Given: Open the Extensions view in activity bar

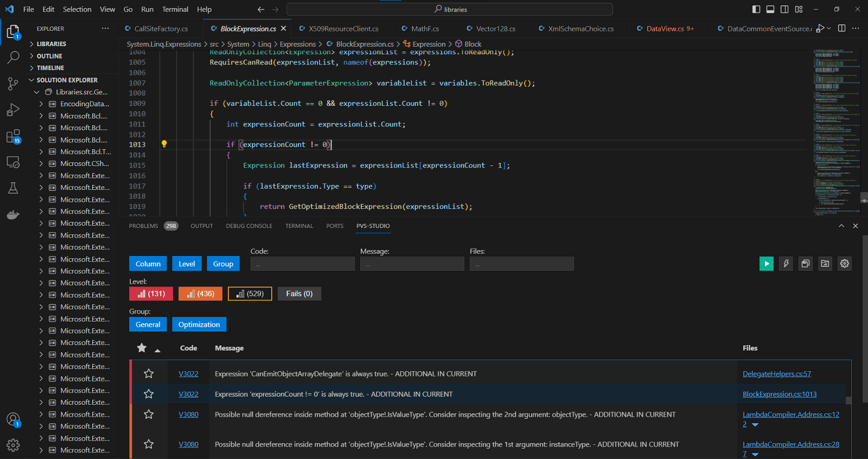Looking at the screenshot, I should pos(13,136).
